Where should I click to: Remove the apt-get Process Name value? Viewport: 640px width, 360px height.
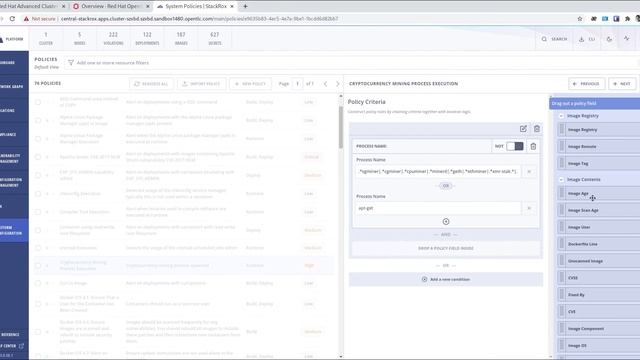[x=529, y=208]
